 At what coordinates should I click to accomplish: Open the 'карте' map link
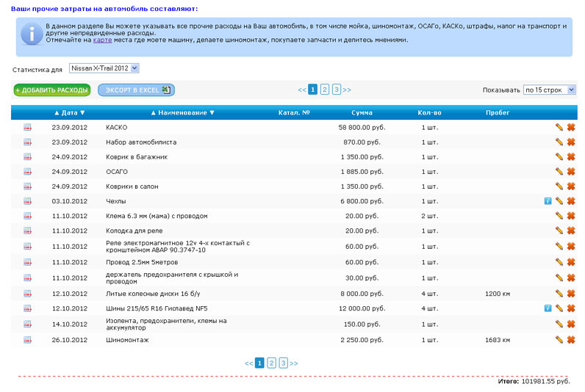[102, 40]
